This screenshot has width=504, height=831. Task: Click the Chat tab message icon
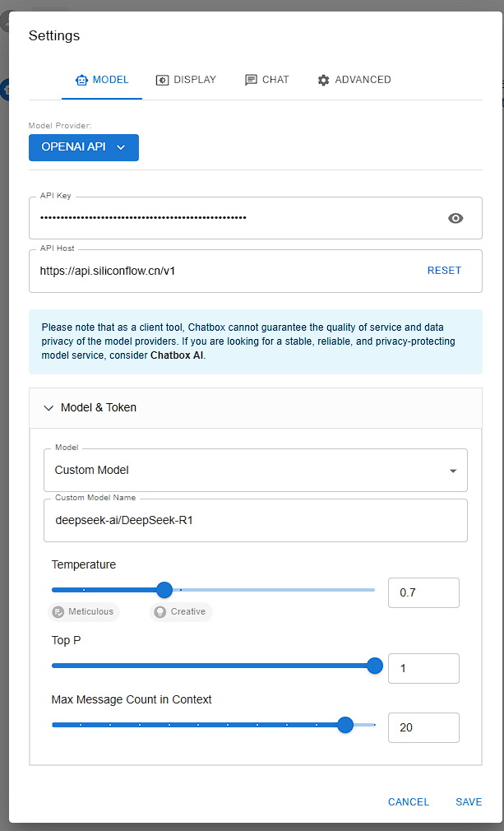pos(251,80)
